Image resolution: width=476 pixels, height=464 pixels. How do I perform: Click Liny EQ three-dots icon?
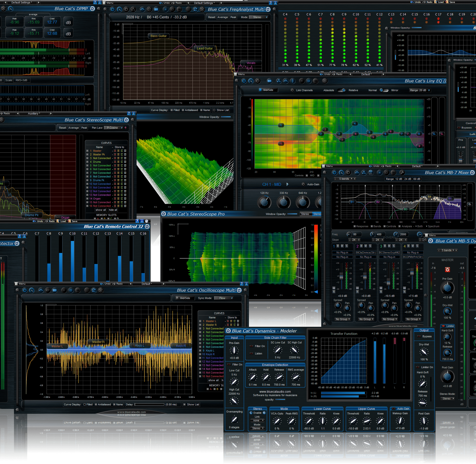tap(279, 81)
